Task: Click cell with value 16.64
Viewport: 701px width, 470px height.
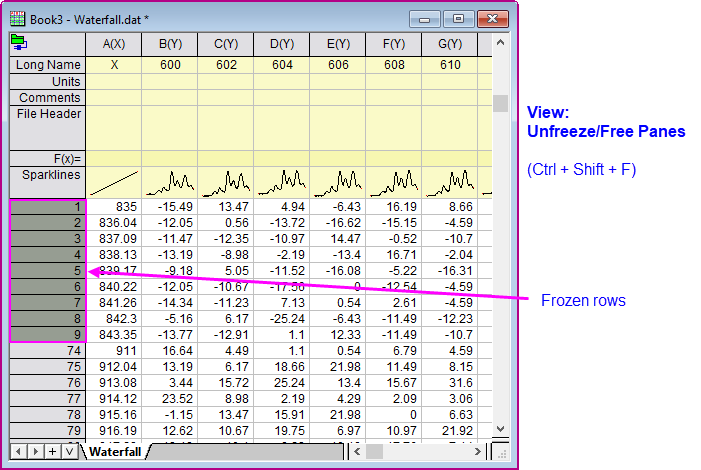Action: pos(170,351)
